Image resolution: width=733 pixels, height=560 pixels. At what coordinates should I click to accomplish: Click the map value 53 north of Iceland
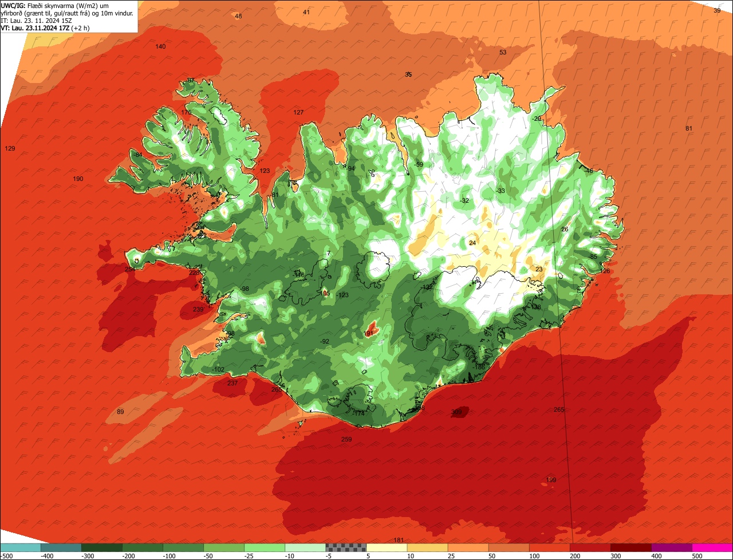503,52
